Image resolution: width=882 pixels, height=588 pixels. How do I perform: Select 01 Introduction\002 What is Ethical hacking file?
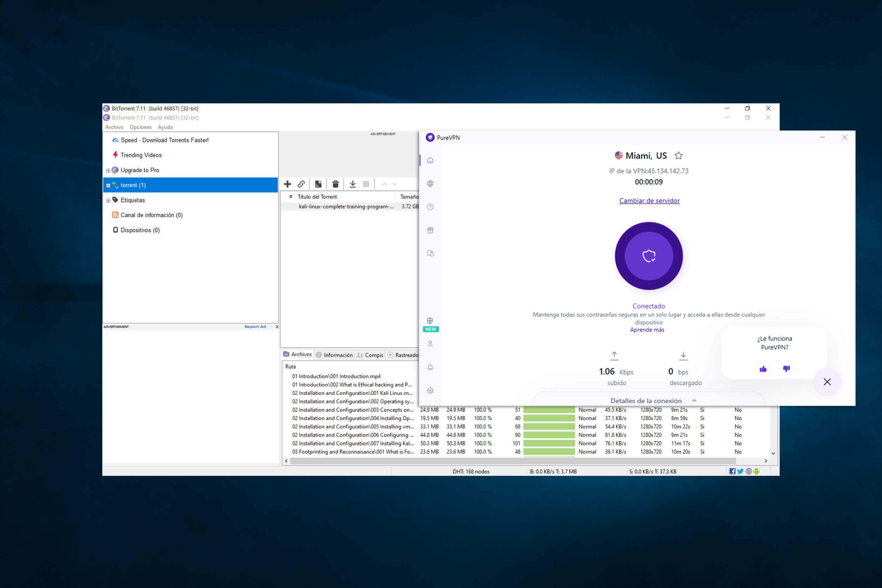click(352, 385)
